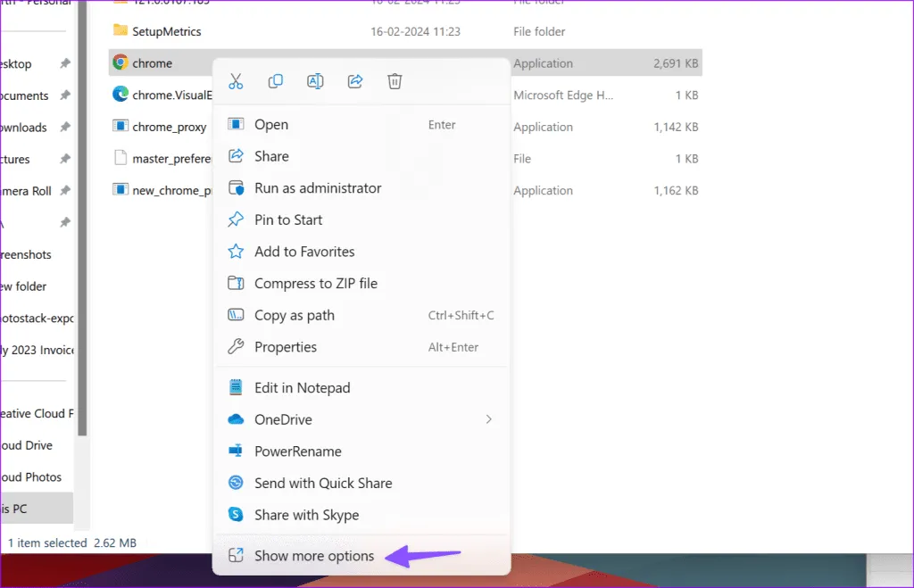Screen dimensions: 914x588
Task: Select Send with Quick Share
Action: click(322, 484)
